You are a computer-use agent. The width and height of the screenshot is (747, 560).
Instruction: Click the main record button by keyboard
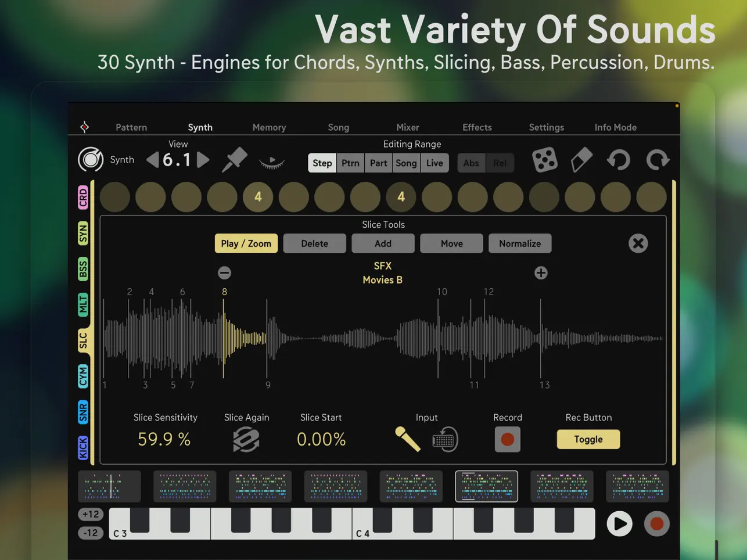pos(657,524)
